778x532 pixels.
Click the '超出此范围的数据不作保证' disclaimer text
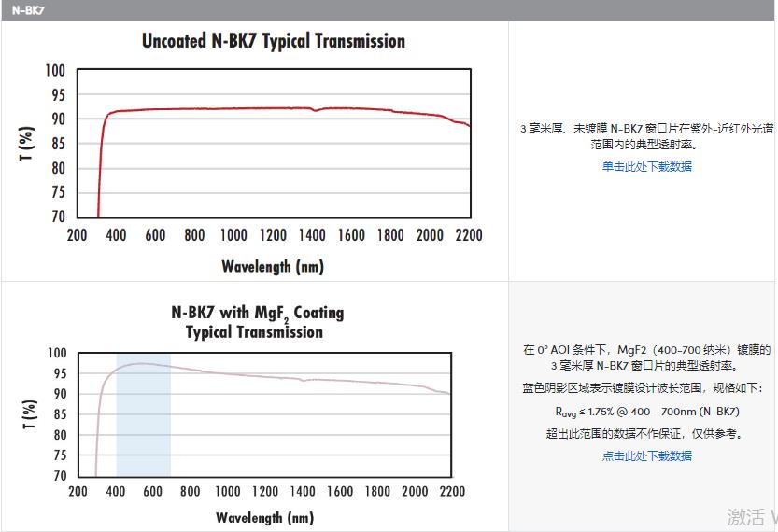(x=646, y=434)
